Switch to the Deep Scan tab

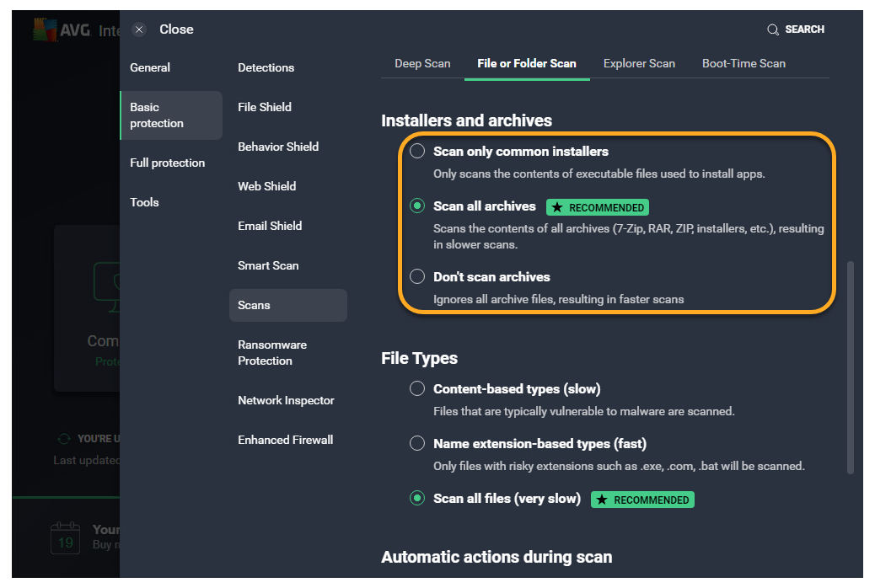point(422,63)
